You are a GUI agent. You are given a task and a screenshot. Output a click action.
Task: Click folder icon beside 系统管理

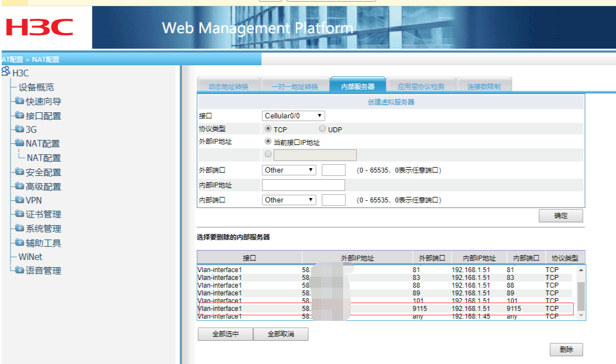(19, 228)
